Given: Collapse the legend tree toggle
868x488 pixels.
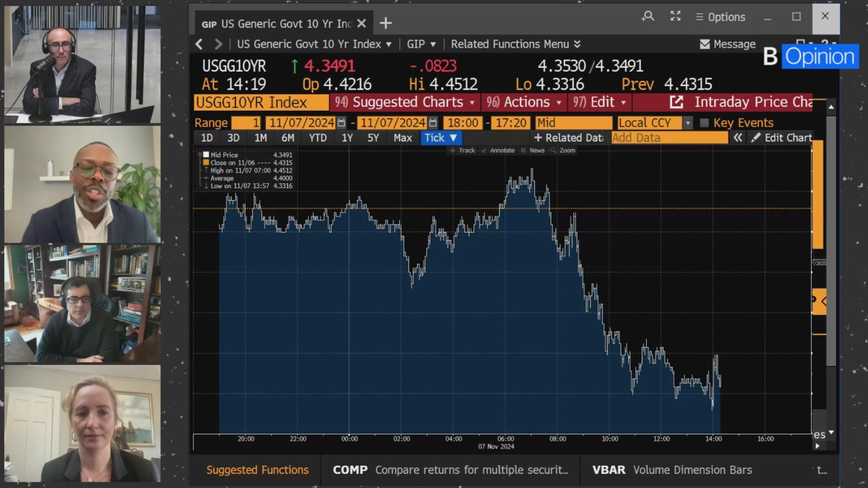Looking at the screenshot, I should point(200,155).
